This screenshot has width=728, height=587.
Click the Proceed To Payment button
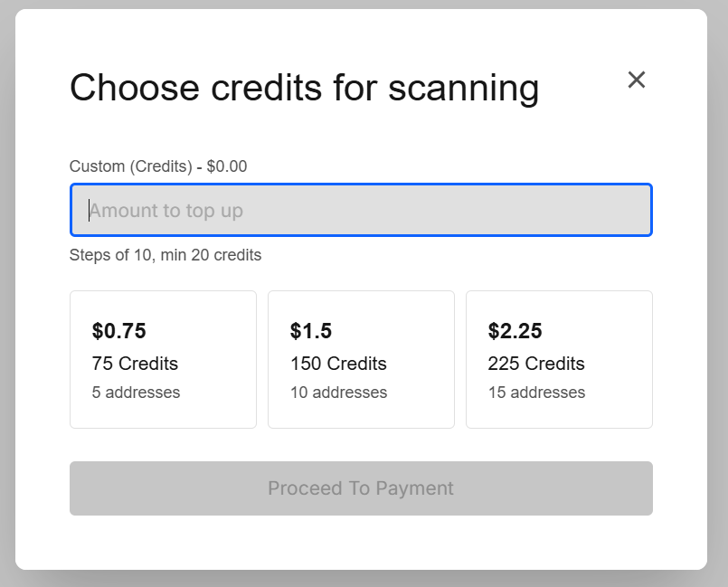(361, 488)
